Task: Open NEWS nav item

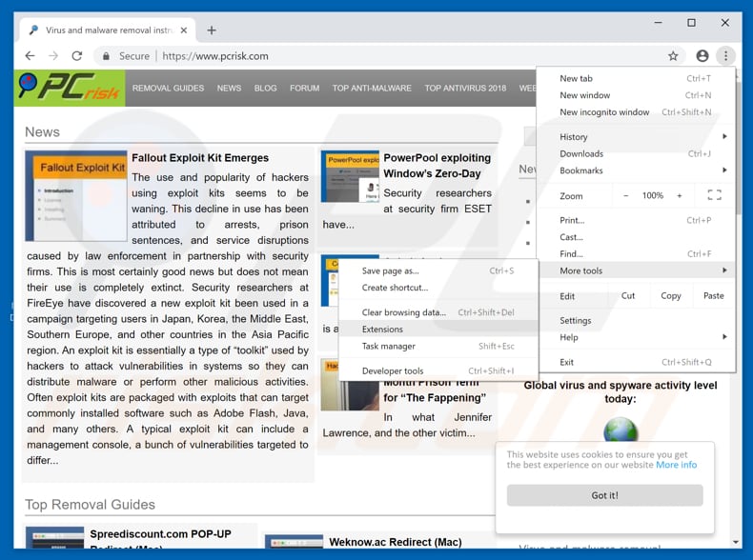Action: [x=229, y=89]
